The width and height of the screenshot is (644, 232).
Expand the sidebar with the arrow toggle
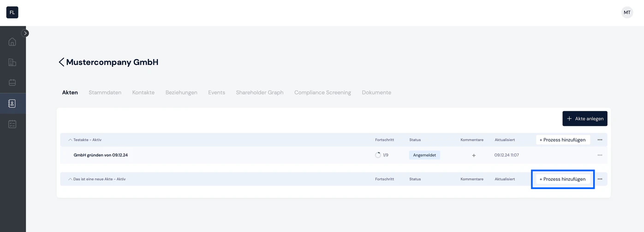(25, 33)
